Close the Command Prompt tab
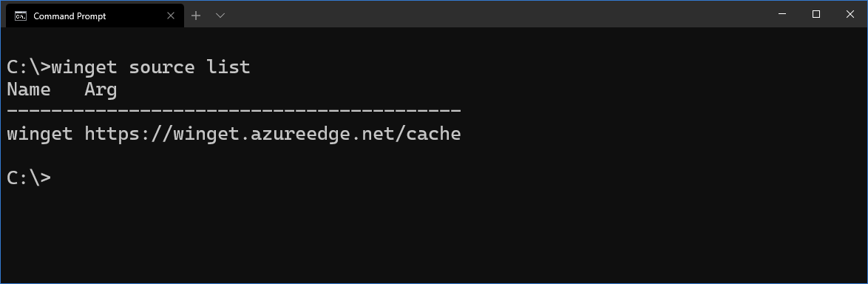Viewport: 868px width, 284px height. pos(171,16)
